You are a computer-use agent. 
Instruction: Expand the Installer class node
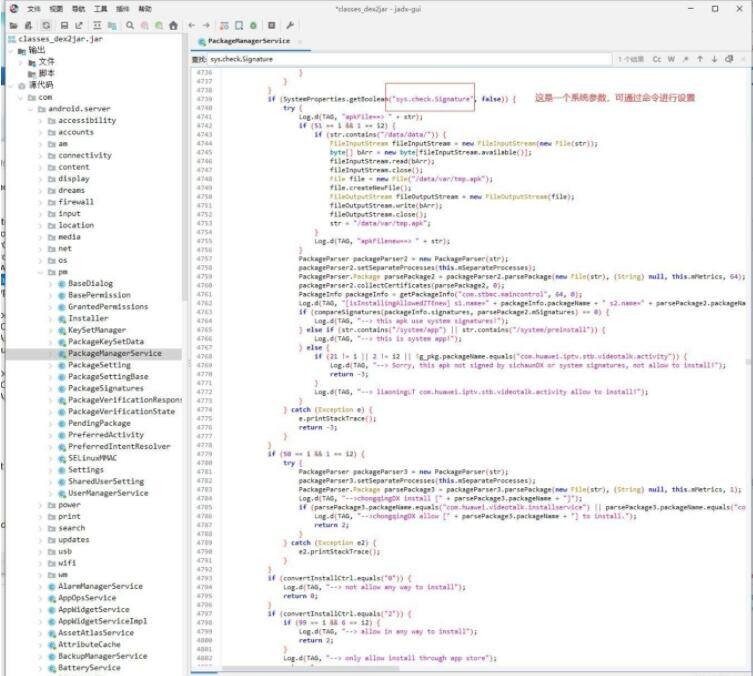click(51, 319)
